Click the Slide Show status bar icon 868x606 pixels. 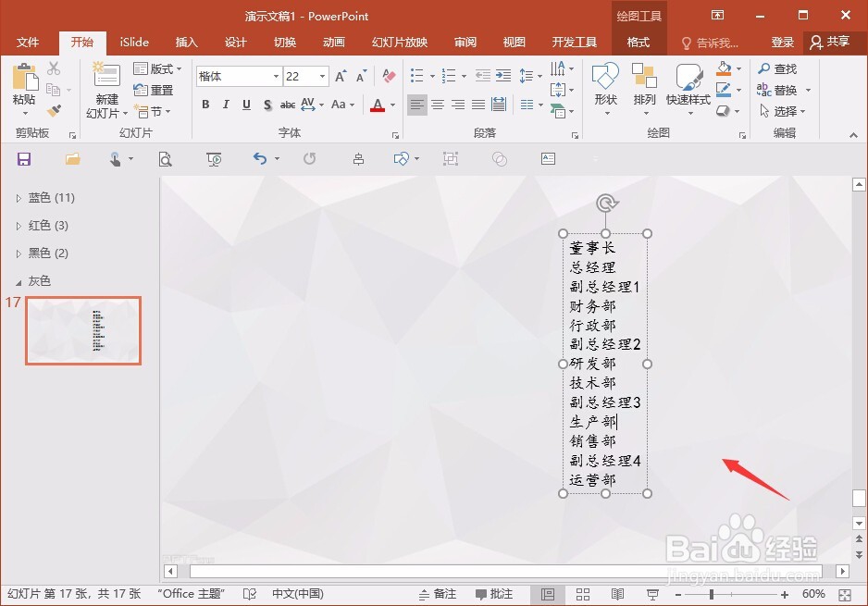652,594
